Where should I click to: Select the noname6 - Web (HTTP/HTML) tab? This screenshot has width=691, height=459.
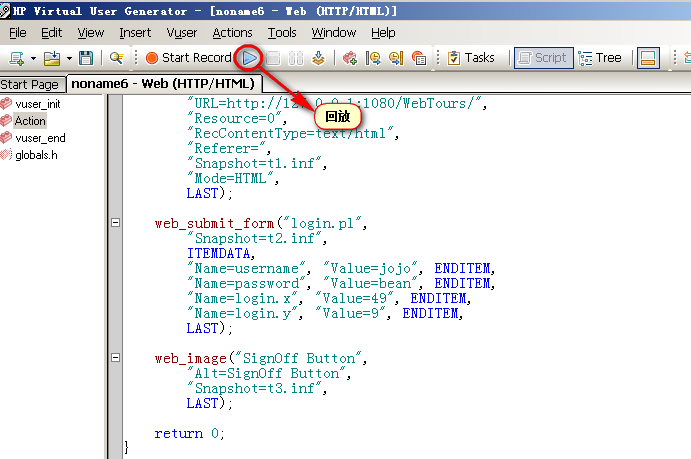(163, 83)
